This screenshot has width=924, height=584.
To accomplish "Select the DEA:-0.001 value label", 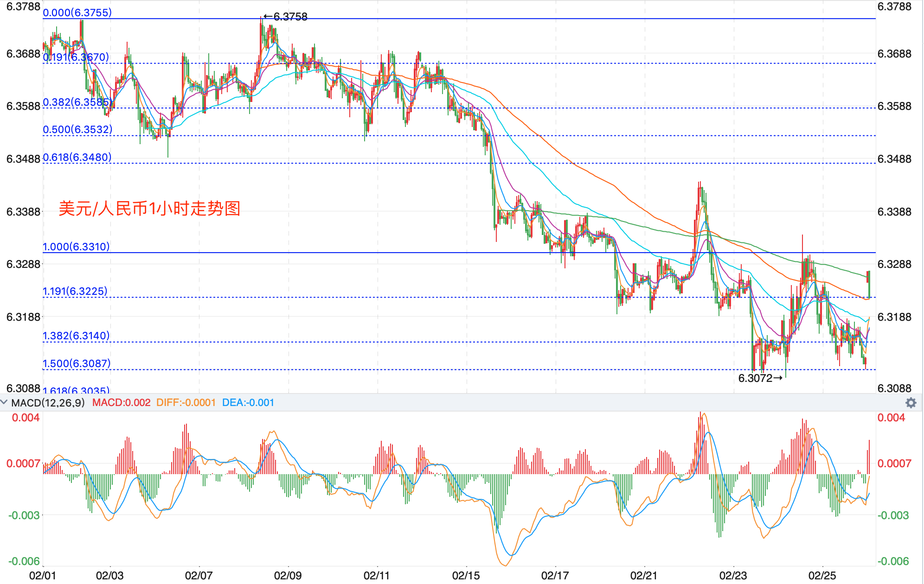I will (x=248, y=403).
